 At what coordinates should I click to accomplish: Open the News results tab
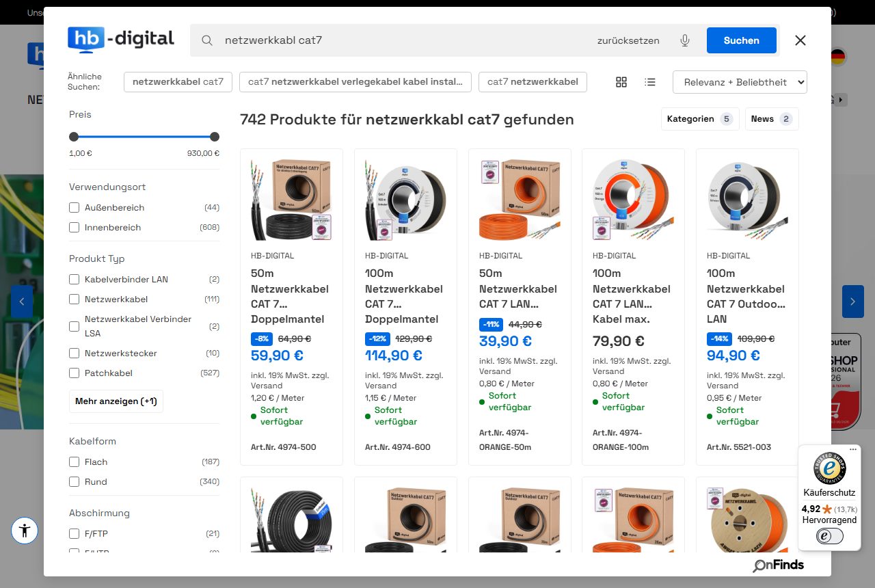pos(772,119)
